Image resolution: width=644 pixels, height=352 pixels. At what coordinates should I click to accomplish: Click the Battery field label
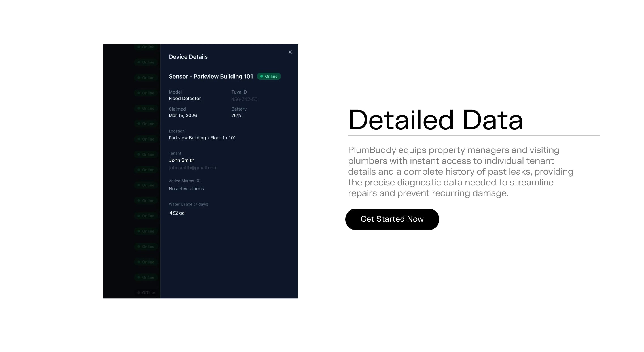tap(239, 109)
